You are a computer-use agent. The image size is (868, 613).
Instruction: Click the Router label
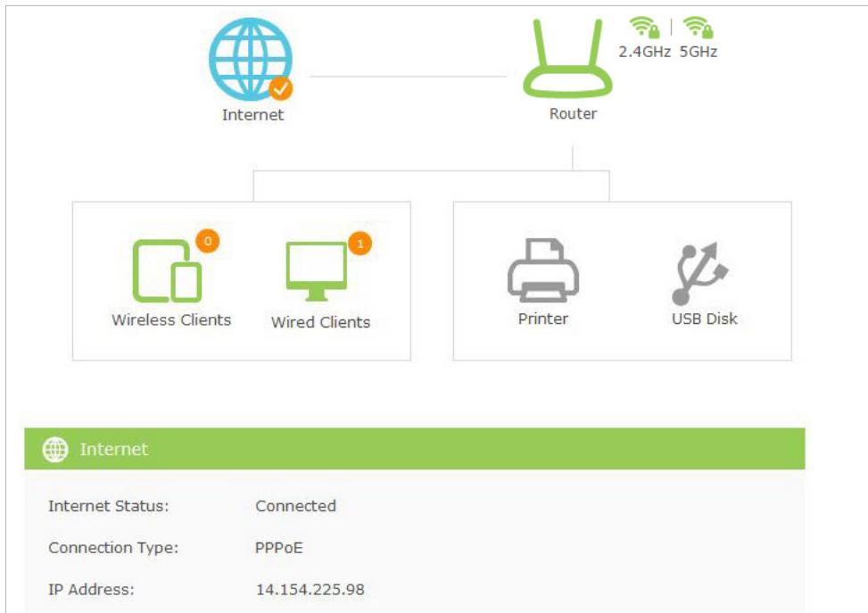(573, 113)
